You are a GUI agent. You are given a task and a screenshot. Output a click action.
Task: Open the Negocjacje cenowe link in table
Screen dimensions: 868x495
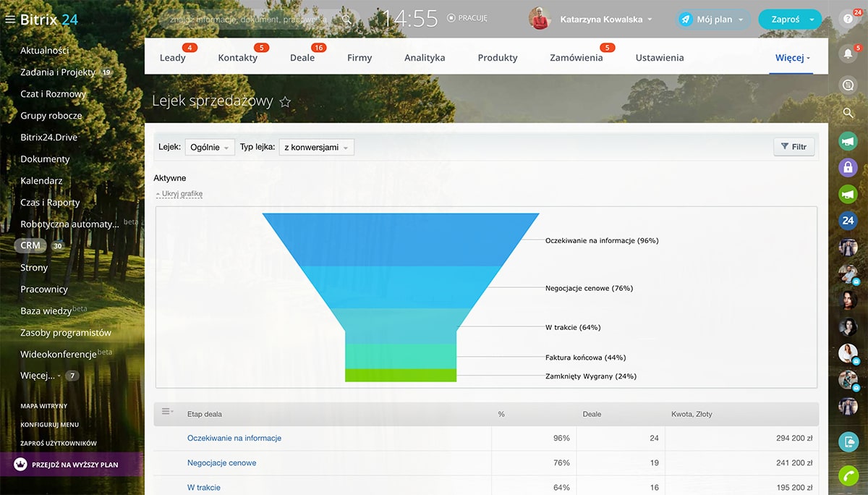tap(221, 463)
